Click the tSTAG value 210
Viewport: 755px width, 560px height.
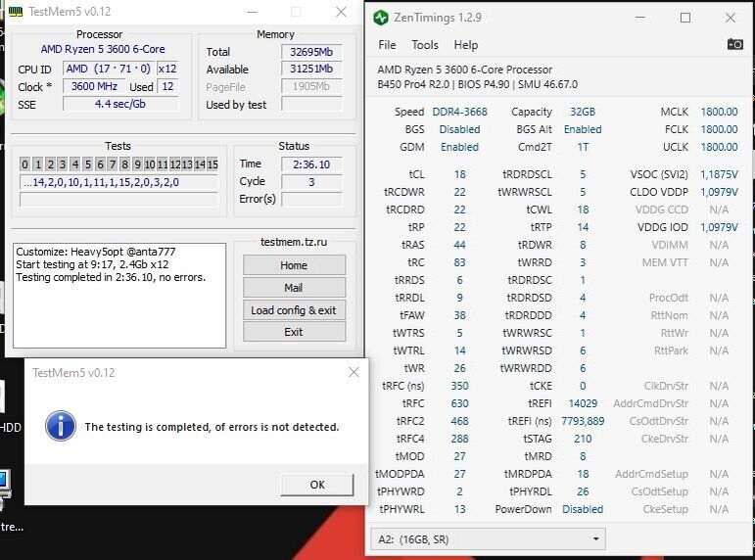click(x=583, y=439)
